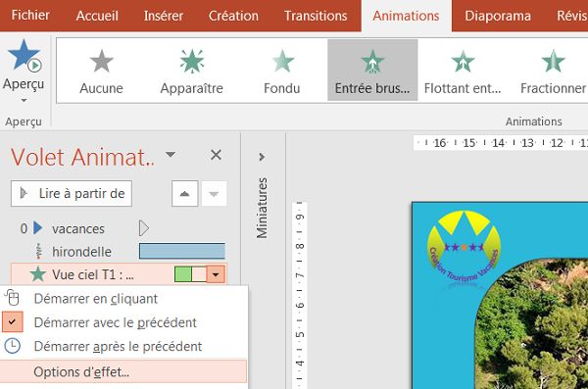
Task: Click the horizontal ruler
Action: (501, 143)
